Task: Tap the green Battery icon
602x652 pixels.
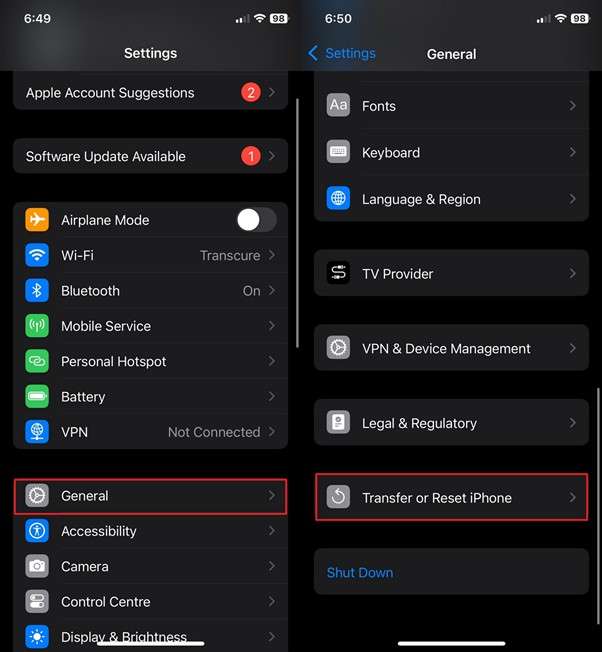Action: click(37, 396)
